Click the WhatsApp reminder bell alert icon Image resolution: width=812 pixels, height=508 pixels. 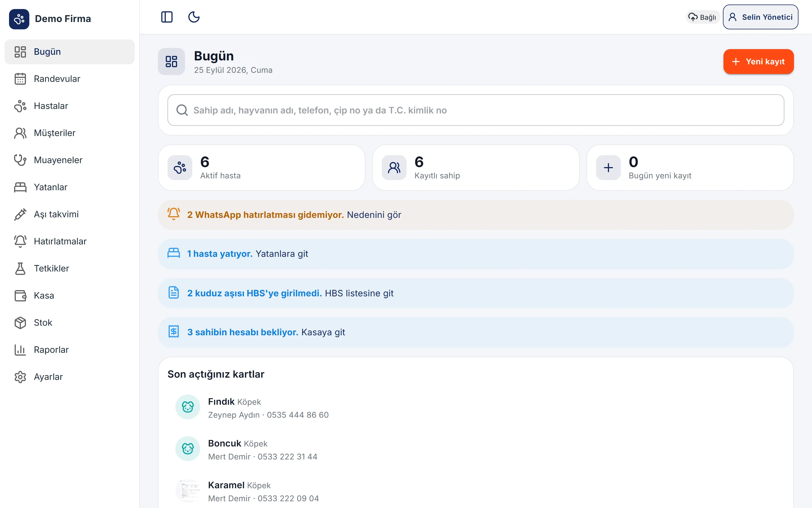click(173, 214)
